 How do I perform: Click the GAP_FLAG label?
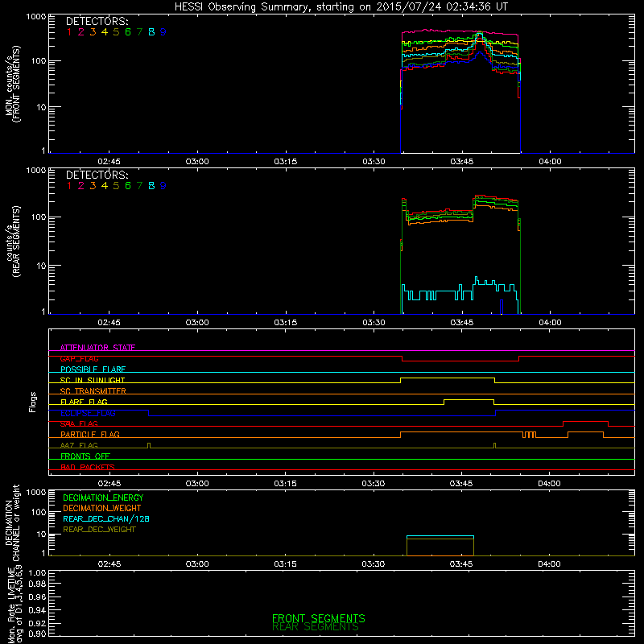[79, 358]
